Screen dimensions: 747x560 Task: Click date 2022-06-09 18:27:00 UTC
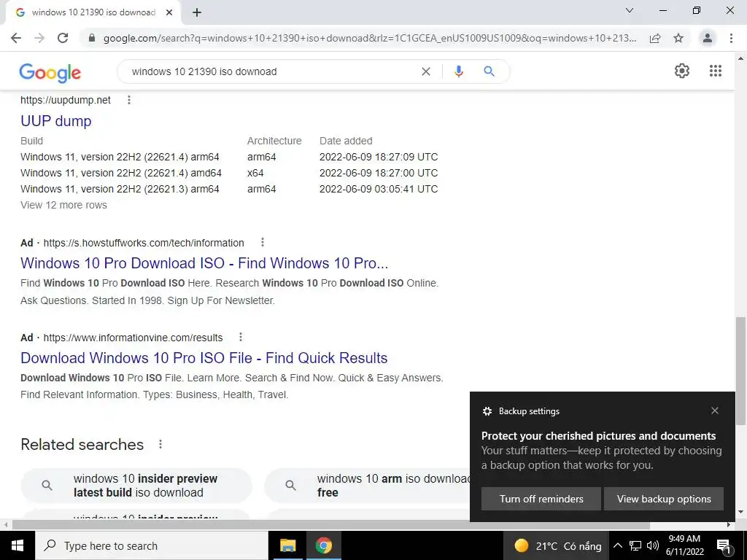(x=379, y=173)
